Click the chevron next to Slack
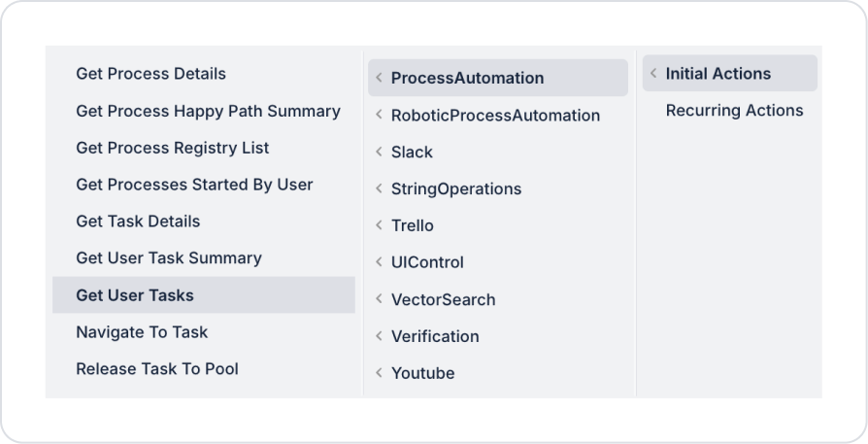The height and width of the screenshot is (444, 868). point(379,153)
